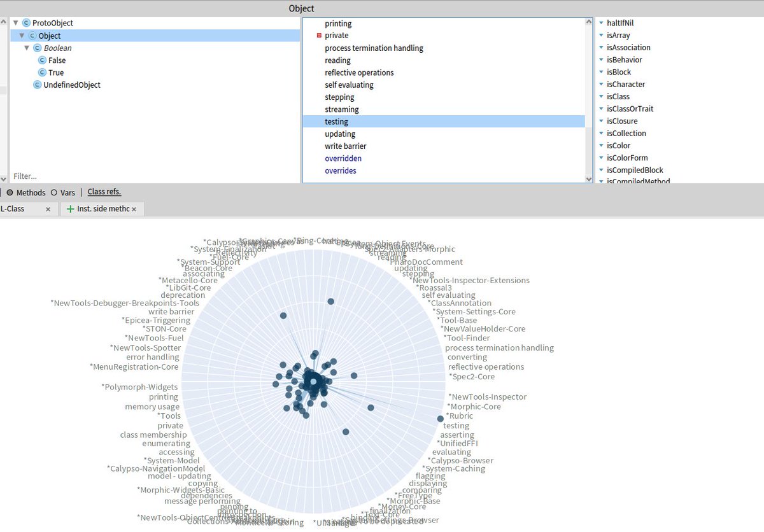Select the UndefinedObject class row
The image size is (764, 532).
154,85
